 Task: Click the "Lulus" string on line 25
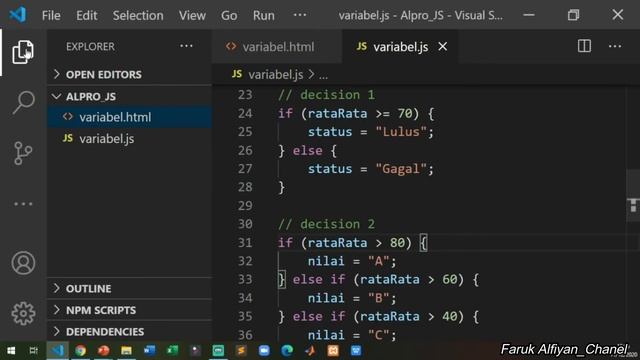click(x=401, y=132)
